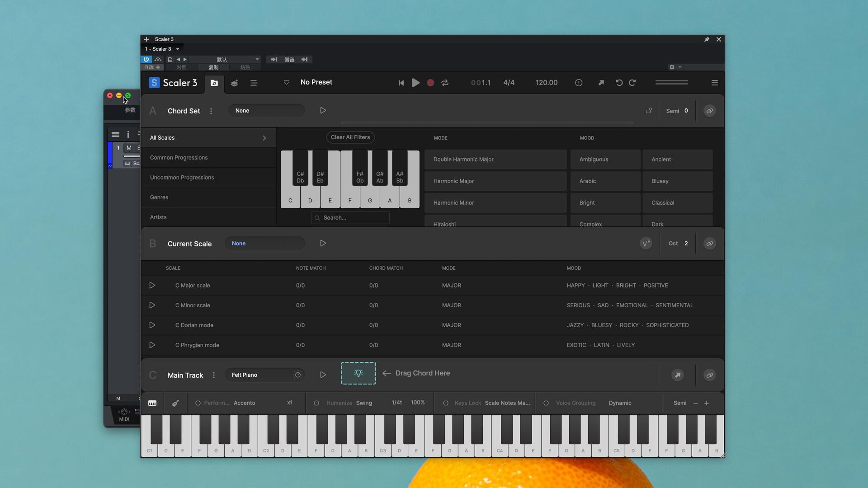The width and height of the screenshot is (868, 488).
Task: Increase Semi with plus button
Action: tap(707, 403)
